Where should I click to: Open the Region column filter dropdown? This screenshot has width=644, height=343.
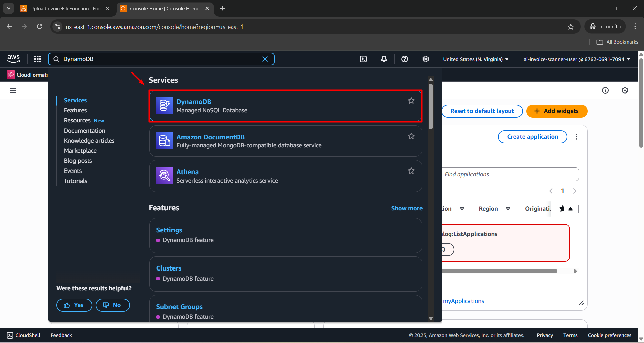pos(508,208)
